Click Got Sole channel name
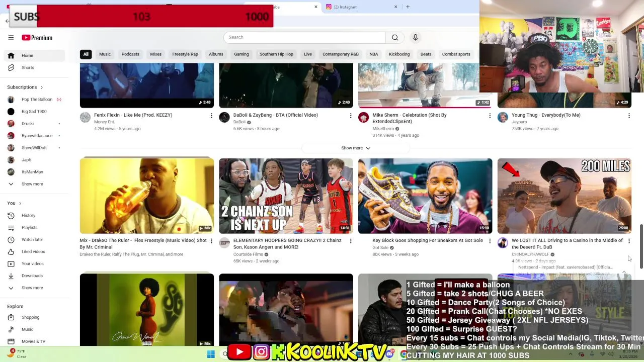 pyautogui.click(x=380, y=247)
